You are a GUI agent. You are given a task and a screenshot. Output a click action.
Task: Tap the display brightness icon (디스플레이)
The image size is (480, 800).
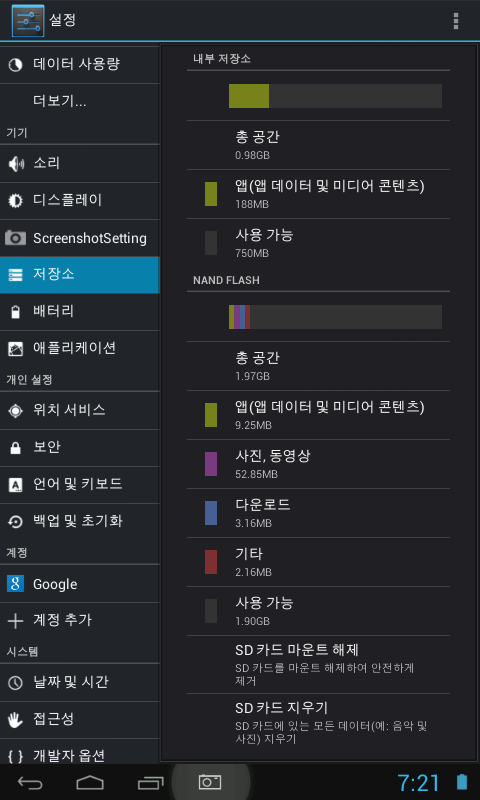(x=15, y=201)
